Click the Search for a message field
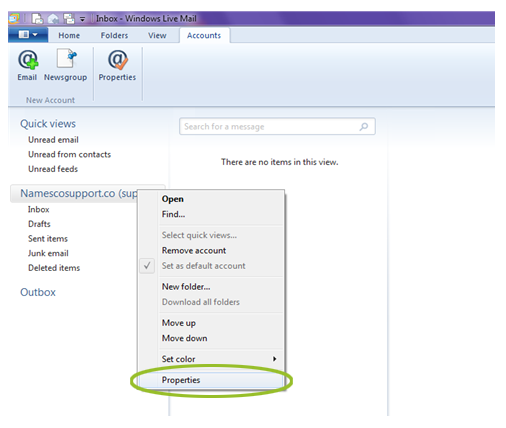This screenshot has height=428, width=506. tap(277, 126)
